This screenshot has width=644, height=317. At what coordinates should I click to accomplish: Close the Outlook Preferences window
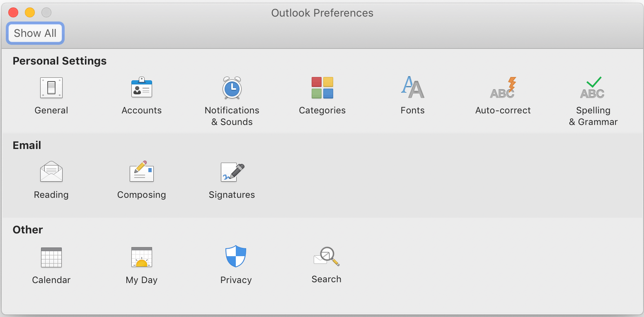point(13,12)
